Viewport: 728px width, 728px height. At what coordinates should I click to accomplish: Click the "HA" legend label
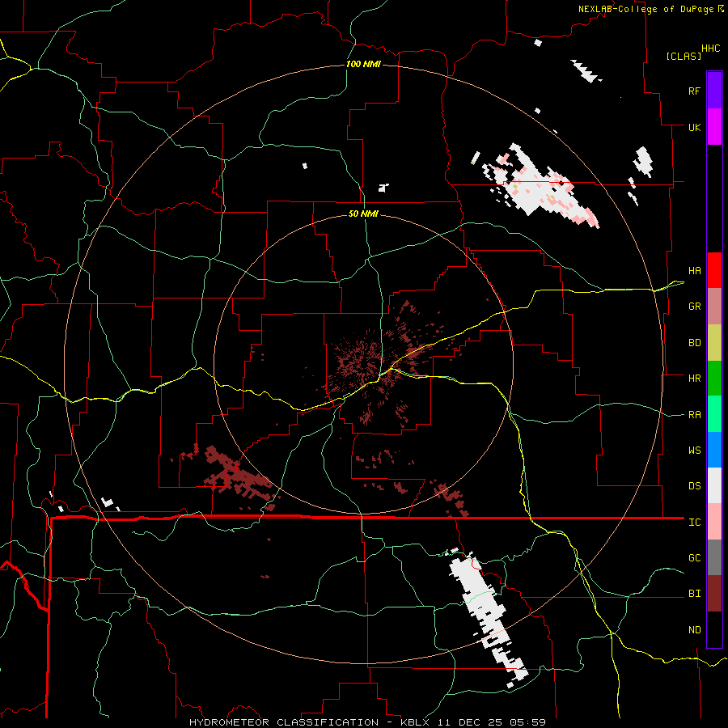695,271
